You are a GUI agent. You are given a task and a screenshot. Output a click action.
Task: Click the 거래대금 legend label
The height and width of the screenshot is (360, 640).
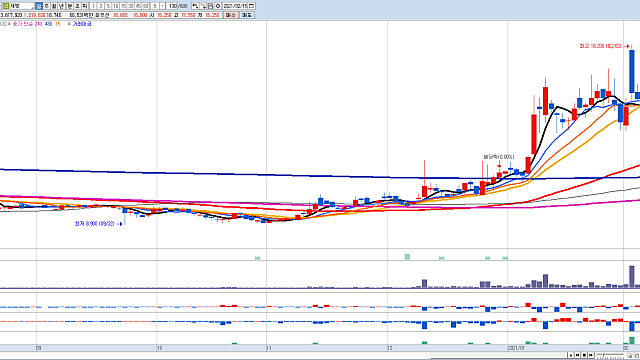[x=82, y=24]
